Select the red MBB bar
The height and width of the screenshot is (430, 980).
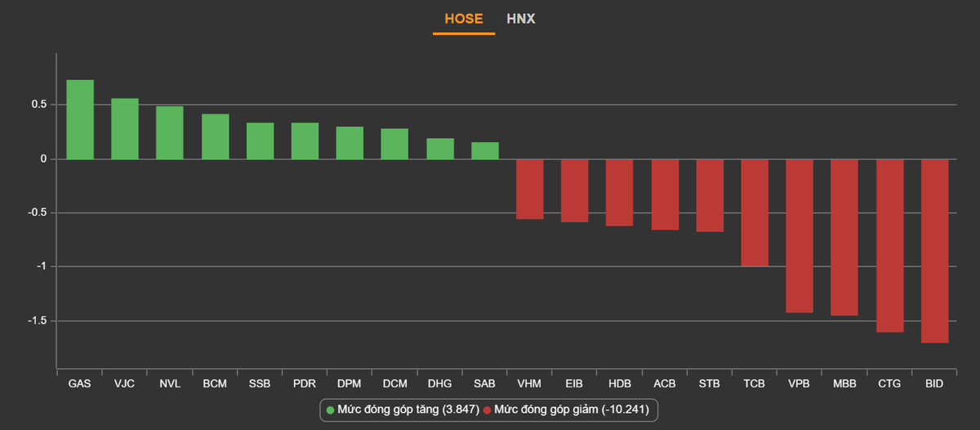click(x=844, y=237)
